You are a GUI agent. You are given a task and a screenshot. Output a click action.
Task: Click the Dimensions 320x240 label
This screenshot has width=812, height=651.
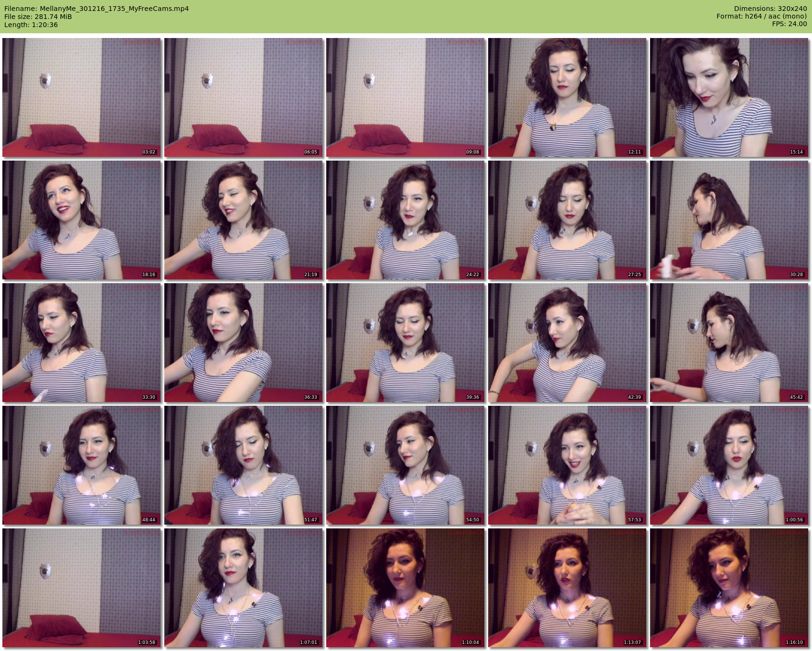point(770,9)
